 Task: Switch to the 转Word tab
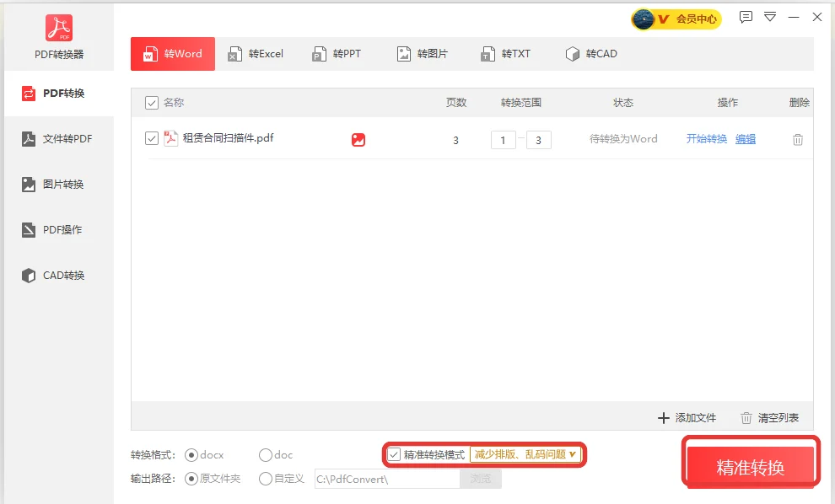click(173, 54)
